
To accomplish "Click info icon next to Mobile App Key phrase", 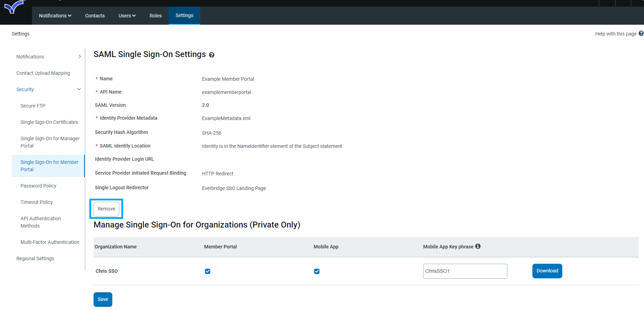I will tap(478, 246).
